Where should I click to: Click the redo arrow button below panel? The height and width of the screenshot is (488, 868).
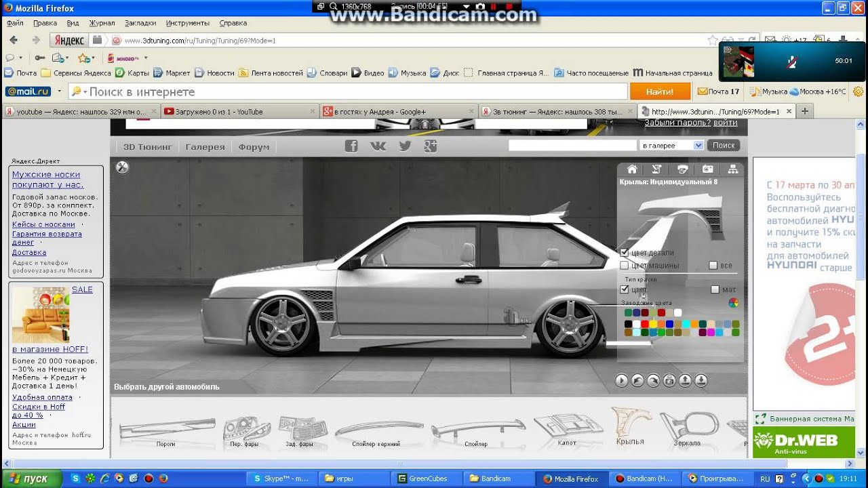[653, 380]
